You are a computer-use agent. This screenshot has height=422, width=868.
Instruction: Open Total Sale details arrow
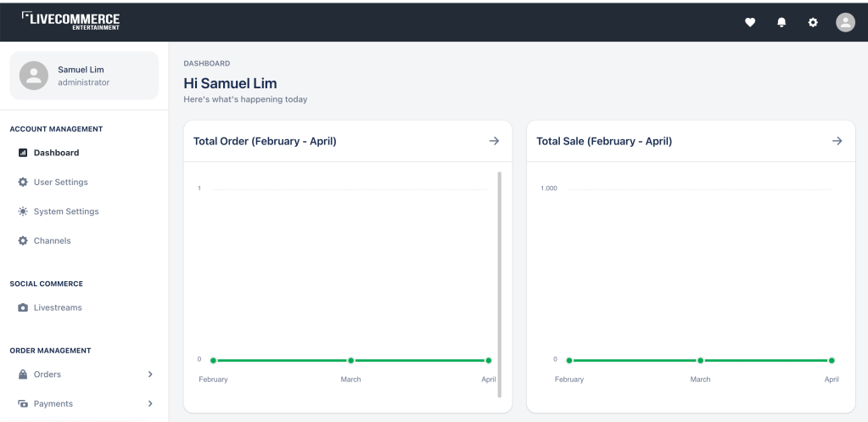click(x=837, y=141)
